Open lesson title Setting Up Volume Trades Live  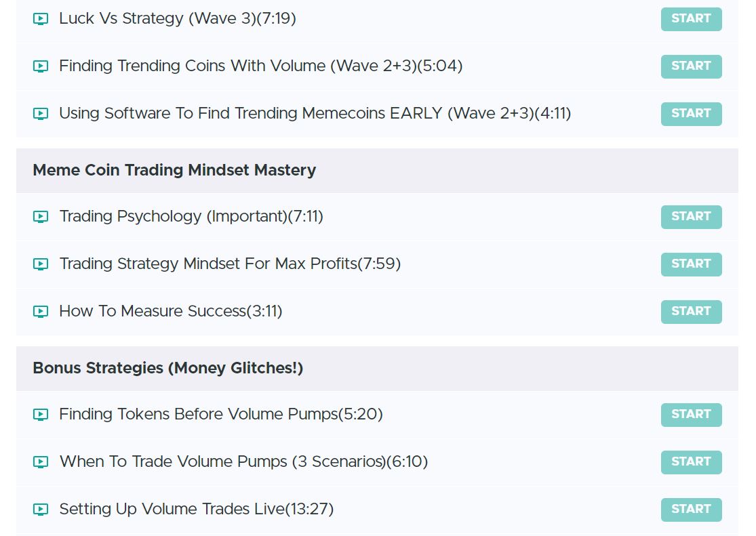196,510
